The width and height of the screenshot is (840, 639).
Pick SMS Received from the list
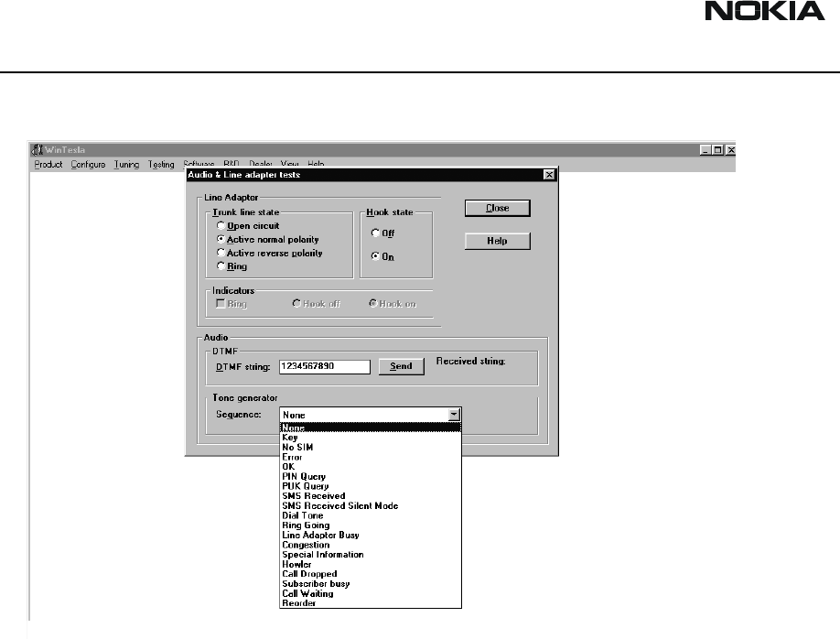coord(371,496)
